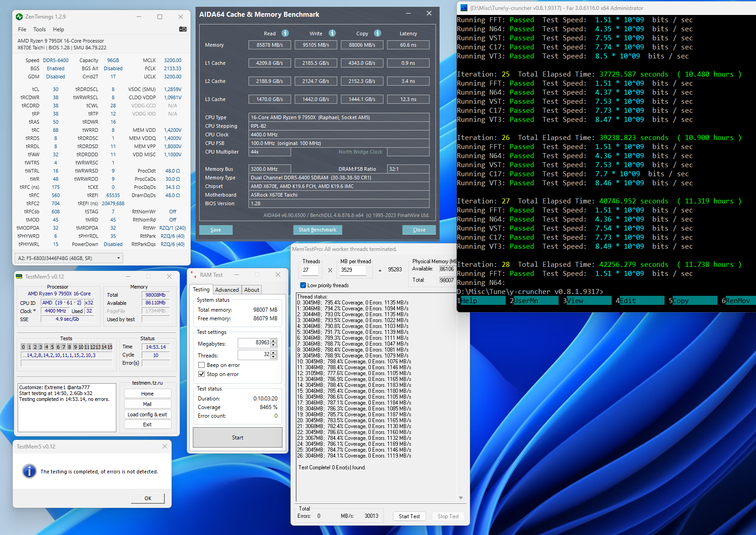The height and width of the screenshot is (535, 756).
Task: Click the Write info icon in AIDA64
Action: coord(332,33)
